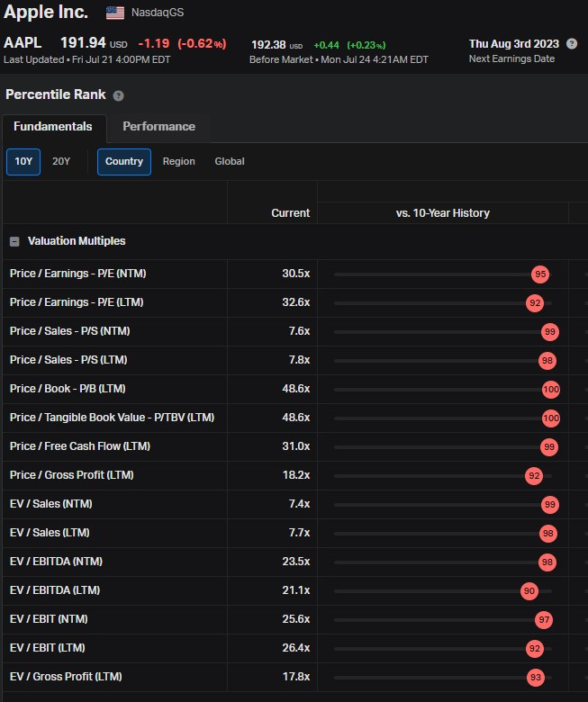Click the P/TBV 100 percentile marker
Viewport: 588px width, 702px height.
point(551,418)
